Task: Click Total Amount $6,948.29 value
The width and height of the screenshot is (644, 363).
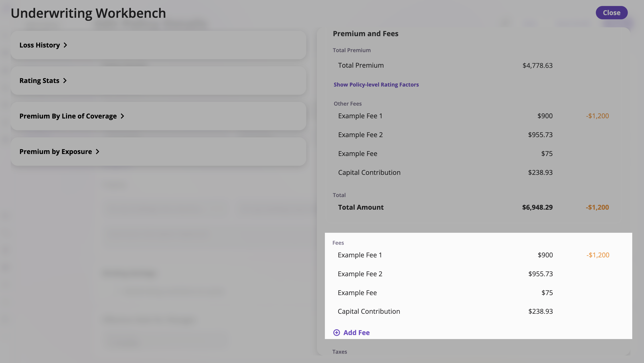Action: (x=537, y=207)
